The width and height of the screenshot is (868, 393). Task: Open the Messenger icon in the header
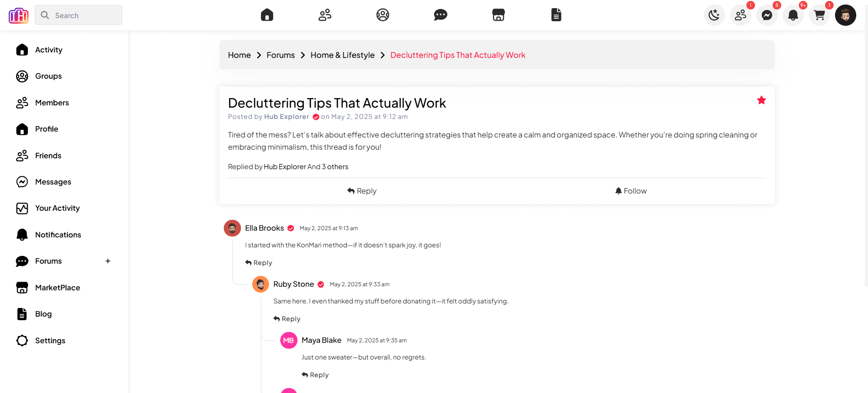(x=767, y=15)
